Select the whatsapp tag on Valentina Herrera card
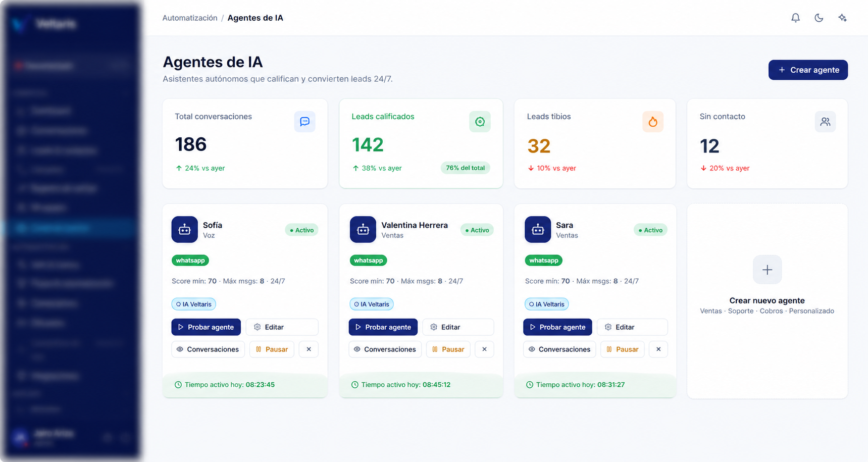The image size is (868, 462). click(x=368, y=261)
